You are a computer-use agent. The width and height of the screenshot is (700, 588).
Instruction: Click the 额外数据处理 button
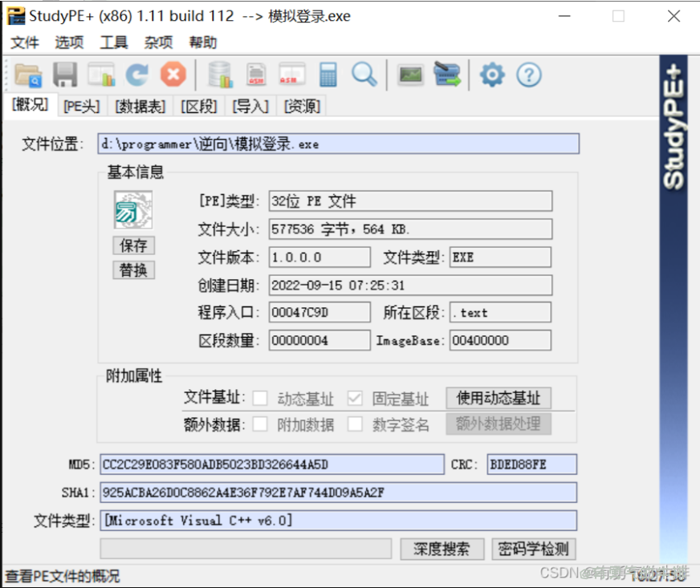[x=499, y=424]
